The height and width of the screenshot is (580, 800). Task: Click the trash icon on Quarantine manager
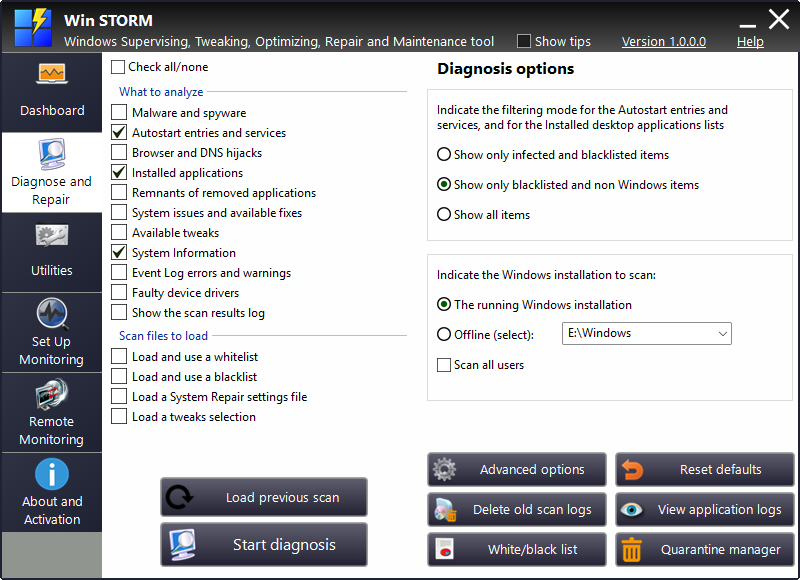point(632,549)
